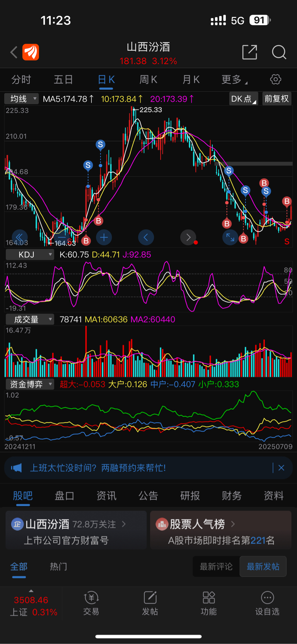Open search magnifier icon
Viewport: 297px width, 644px height.
click(x=279, y=52)
